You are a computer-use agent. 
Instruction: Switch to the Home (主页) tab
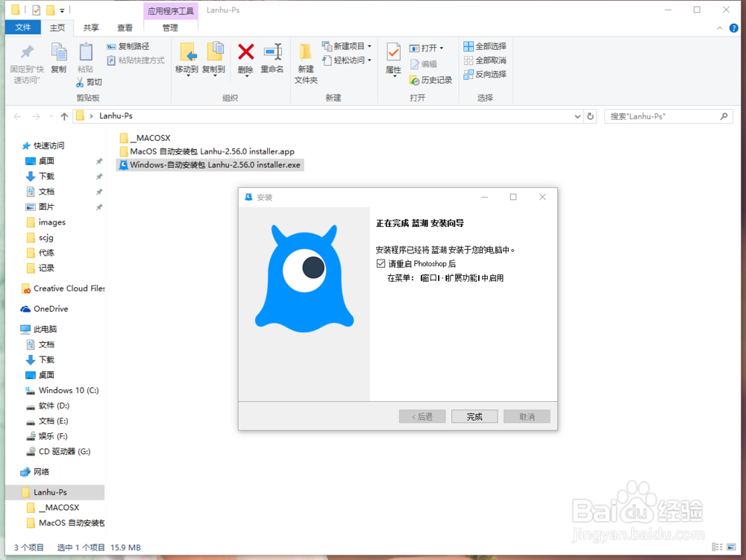pyautogui.click(x=57, y=28)
